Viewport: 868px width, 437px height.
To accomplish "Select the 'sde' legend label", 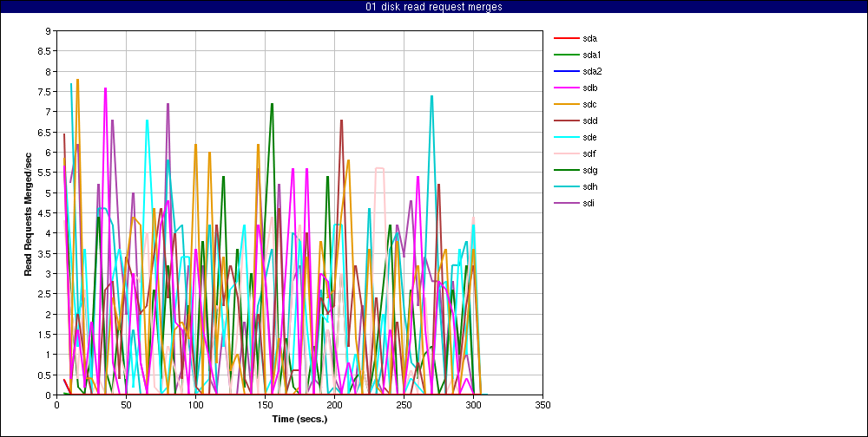I will pyautogui.click(x=589, y=137).
